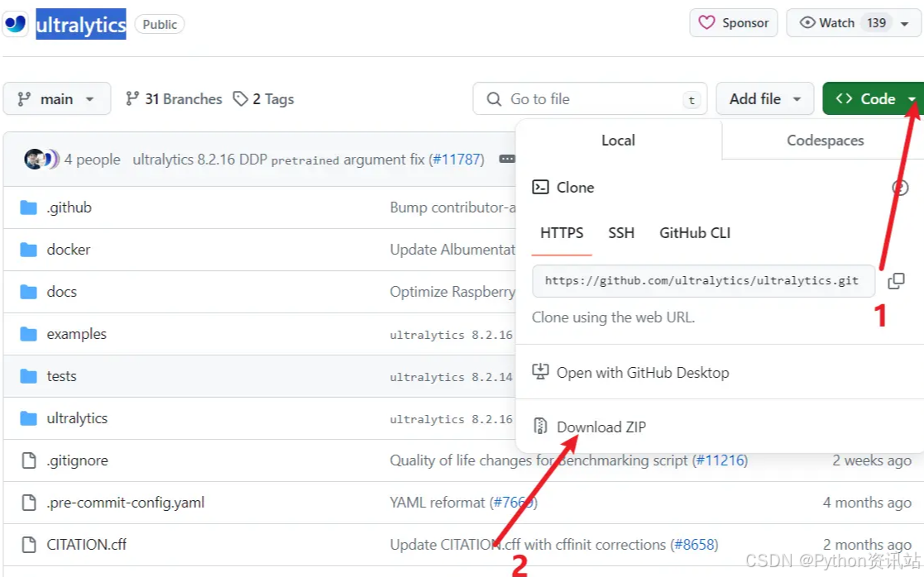View the 31 Branches link
The width and height of the screenshot is (924, 577).
coord(174,99)
